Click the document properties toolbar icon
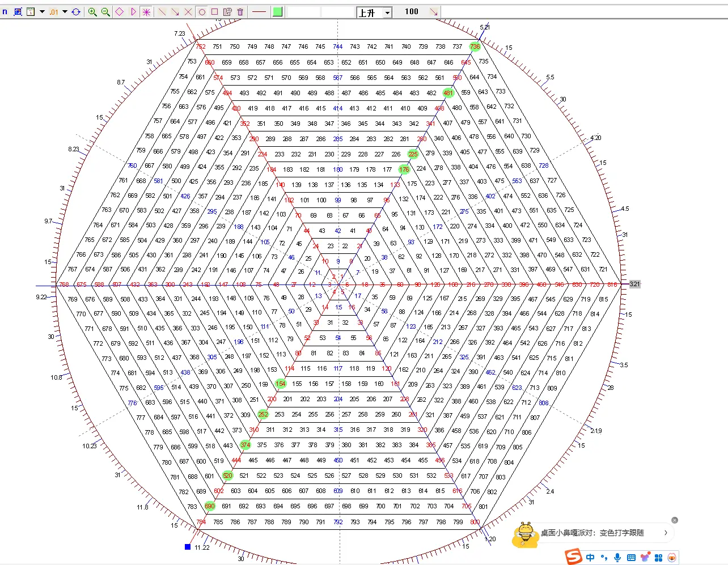 (228, 11)
